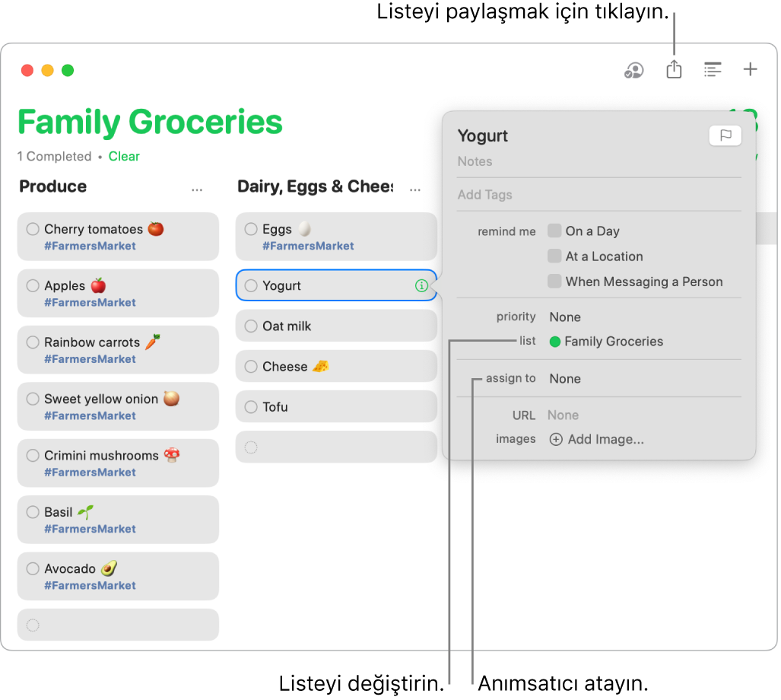Click the Share list icon
The width and height of the screenshot is (781, 700).
tap(674, 69)
